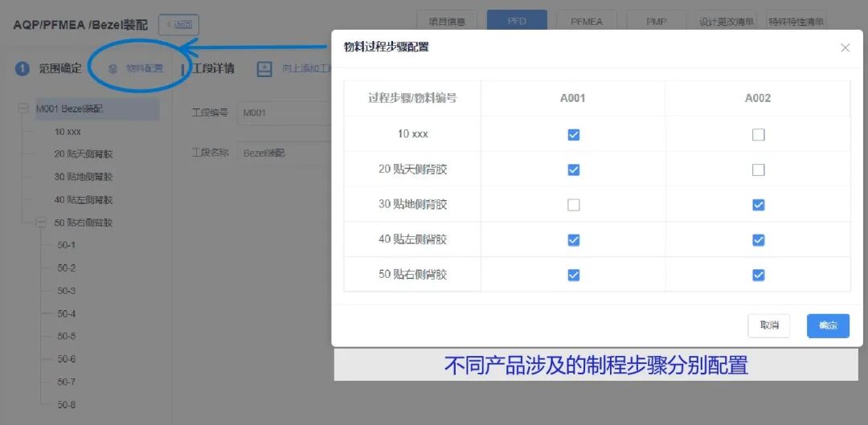Image resolution: width=868 pixels, height=425 pixels.
Task: Click the step 1 范围确定 indicator
Action: point(23,68)
